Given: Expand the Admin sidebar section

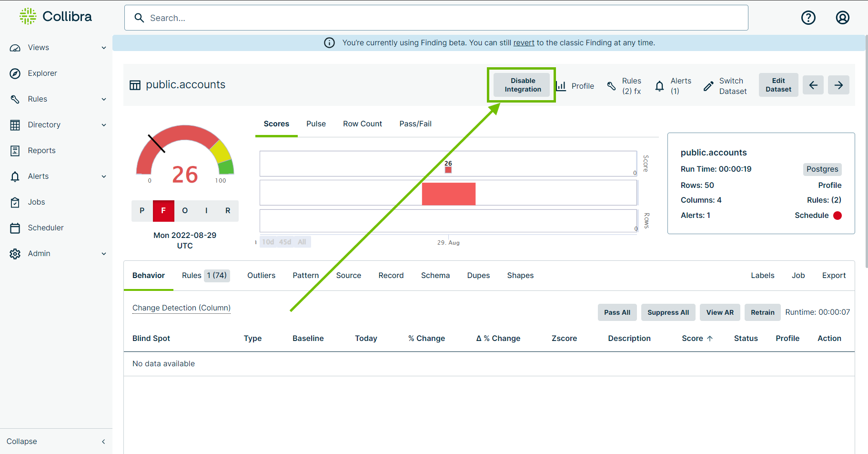Looking at the screenshot, I should pyautogui.click(x=39, y=253).
